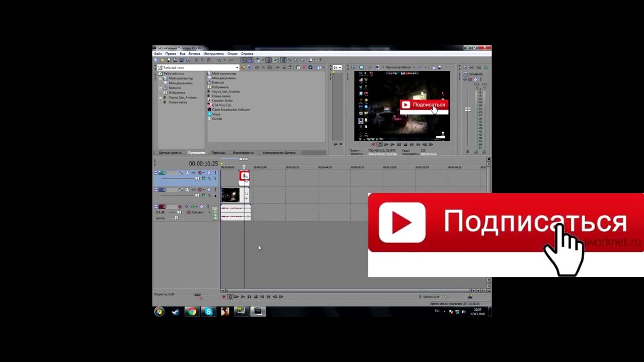Click Stop Preview icon in explorer toolbar

coord(284,67)
